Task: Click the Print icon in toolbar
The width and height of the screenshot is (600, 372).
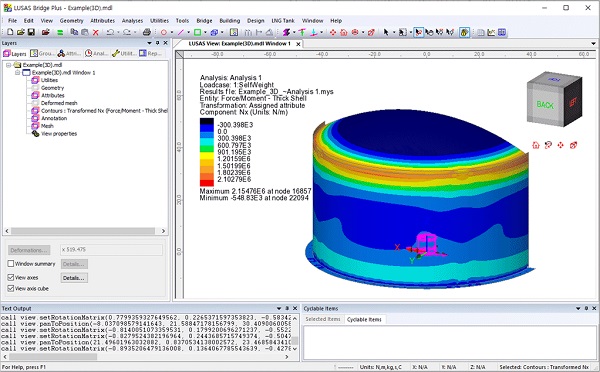Action: pyautogui.click(x=147, y=33)
